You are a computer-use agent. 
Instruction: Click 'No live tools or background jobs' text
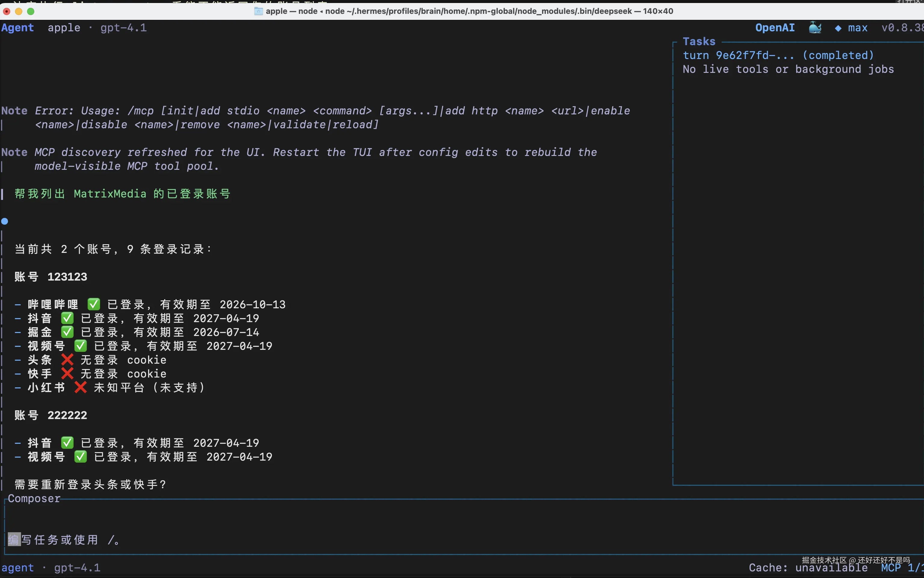(788, 69)
